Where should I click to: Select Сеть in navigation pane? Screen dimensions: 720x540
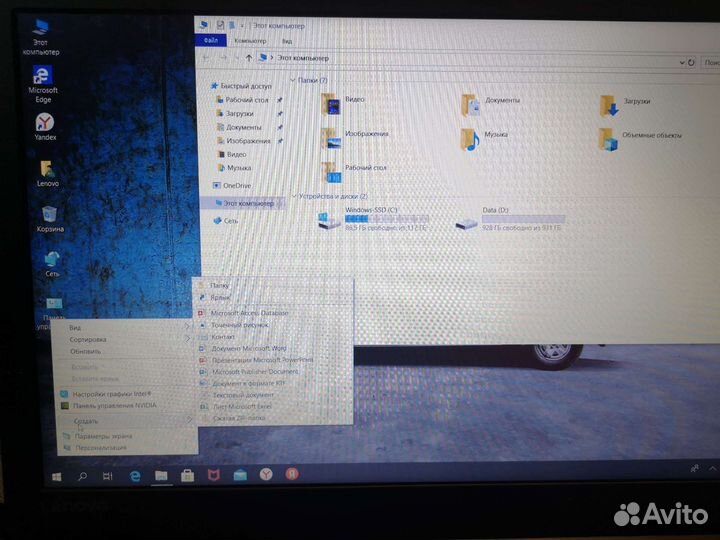tap(226, 221)
